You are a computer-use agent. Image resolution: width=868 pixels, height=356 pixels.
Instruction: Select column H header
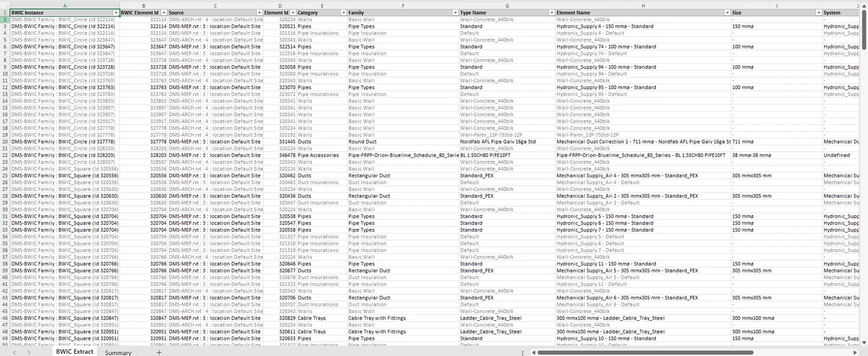643,5
